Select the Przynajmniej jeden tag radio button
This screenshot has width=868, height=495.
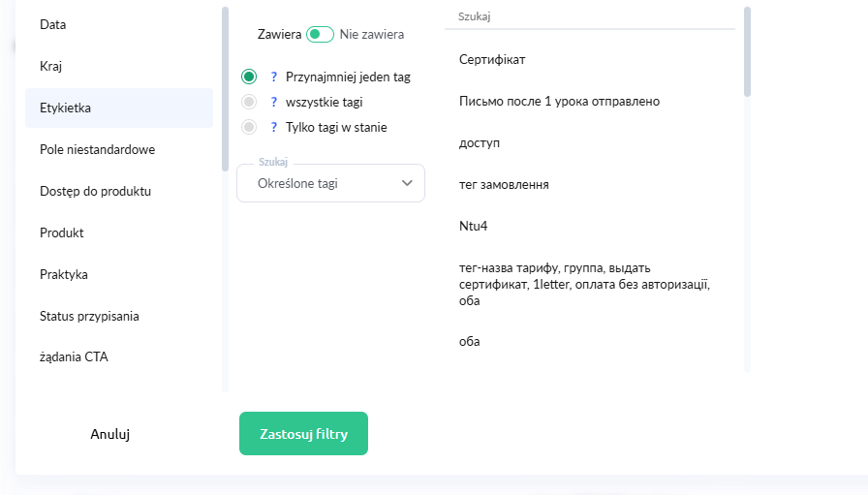click(x=249, y=77)
